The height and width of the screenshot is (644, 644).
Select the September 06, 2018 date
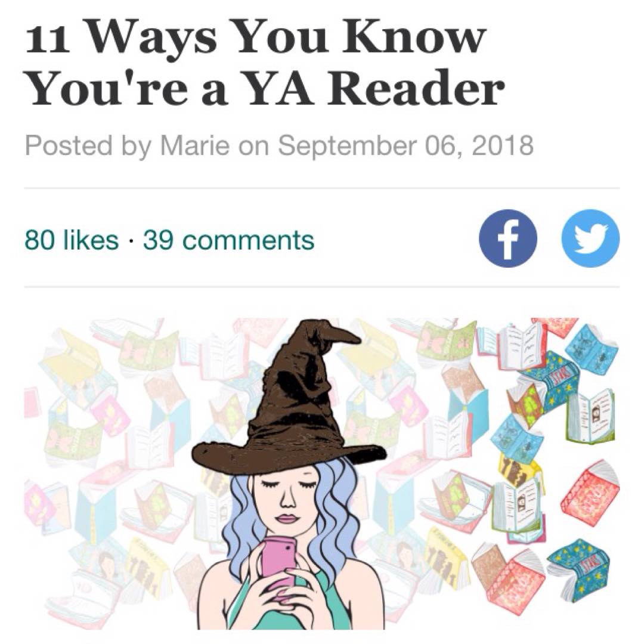(406, 145)
